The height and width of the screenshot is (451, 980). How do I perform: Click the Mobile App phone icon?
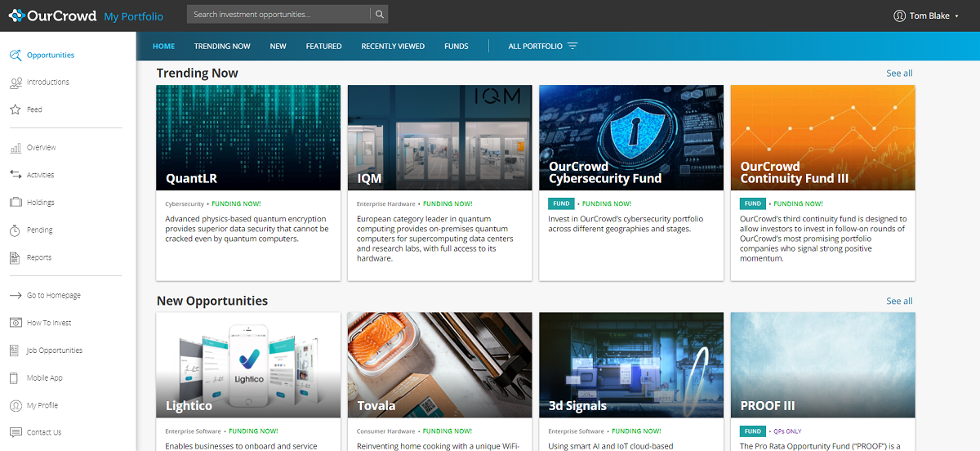(x=16, y=378)
